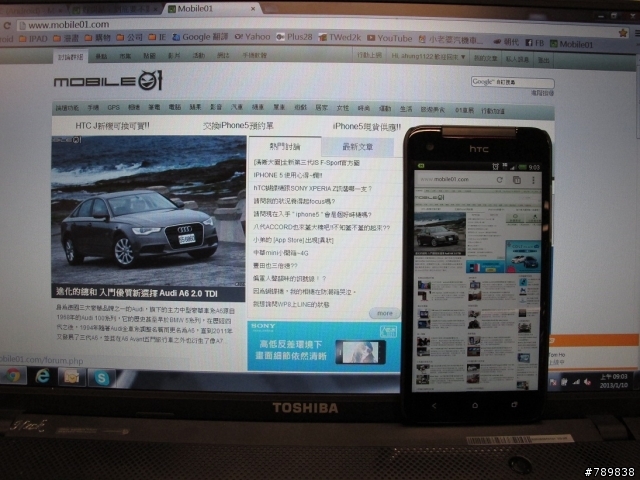Open the App Store discussion thread
Screen dimensions: 640x480
tap(293, 240)
